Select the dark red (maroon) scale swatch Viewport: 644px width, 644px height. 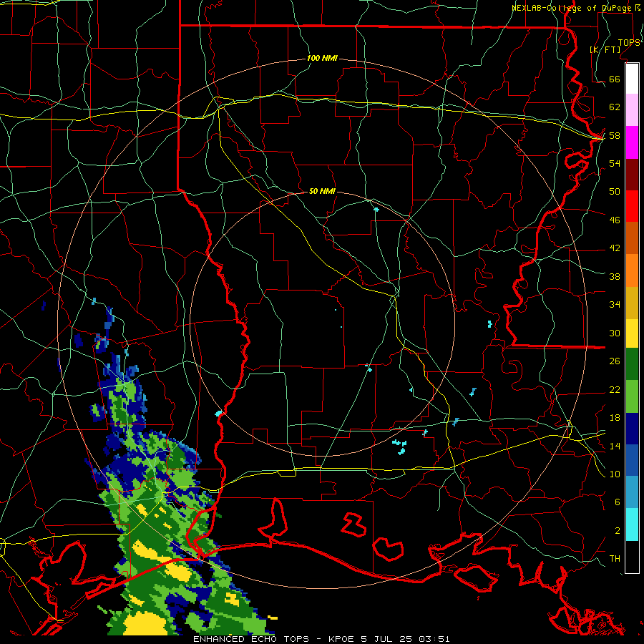(632, 175)
